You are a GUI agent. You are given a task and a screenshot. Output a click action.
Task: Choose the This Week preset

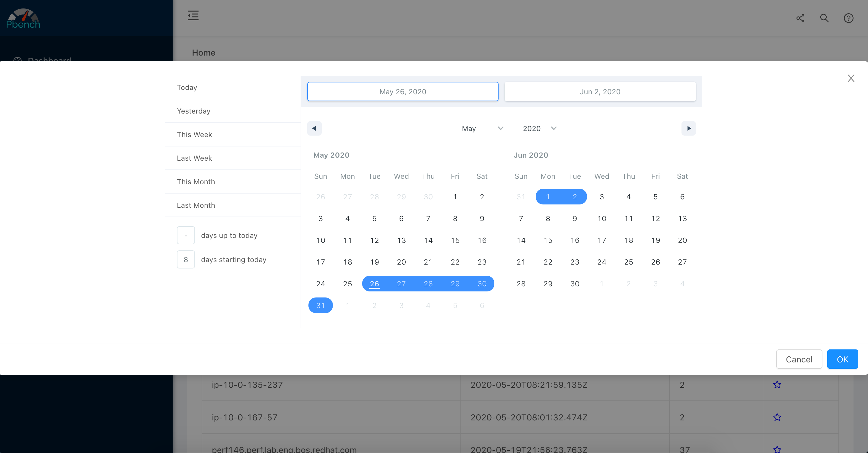(x=232, y=134)
